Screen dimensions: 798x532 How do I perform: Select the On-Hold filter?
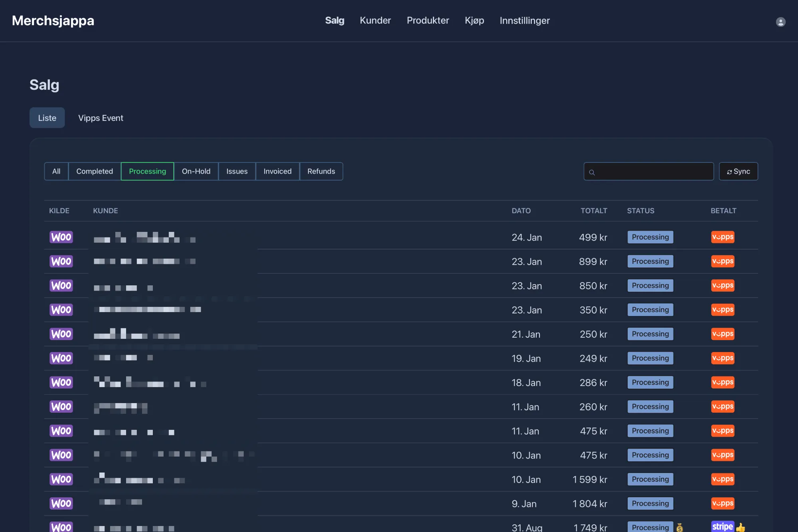[196, 171]
